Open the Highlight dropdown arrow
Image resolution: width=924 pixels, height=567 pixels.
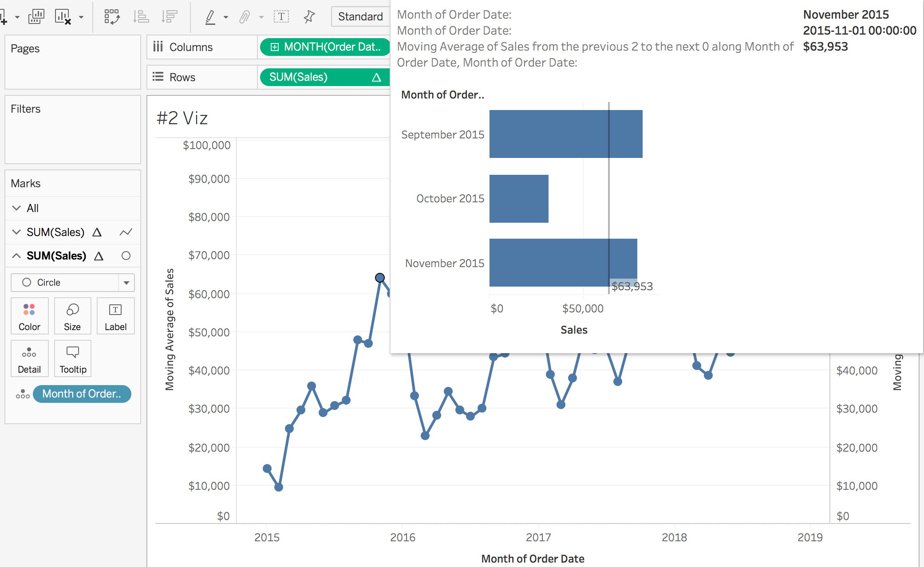[226, 17]
